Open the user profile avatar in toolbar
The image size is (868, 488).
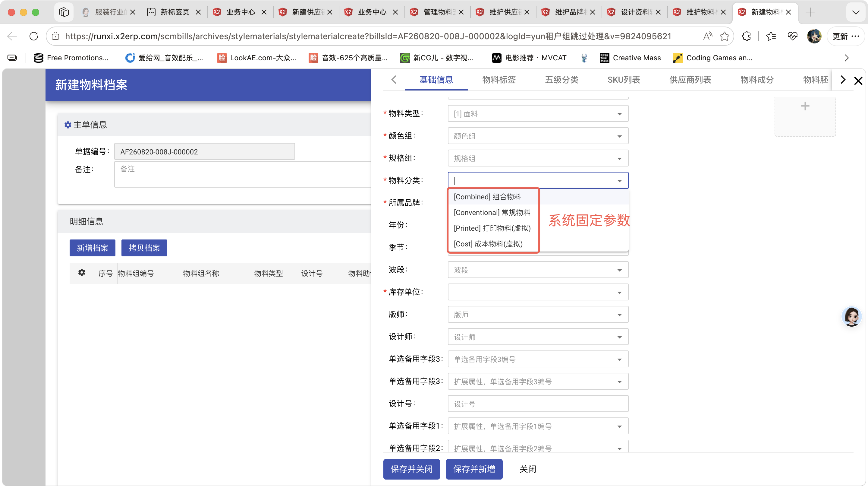point(814,36)
